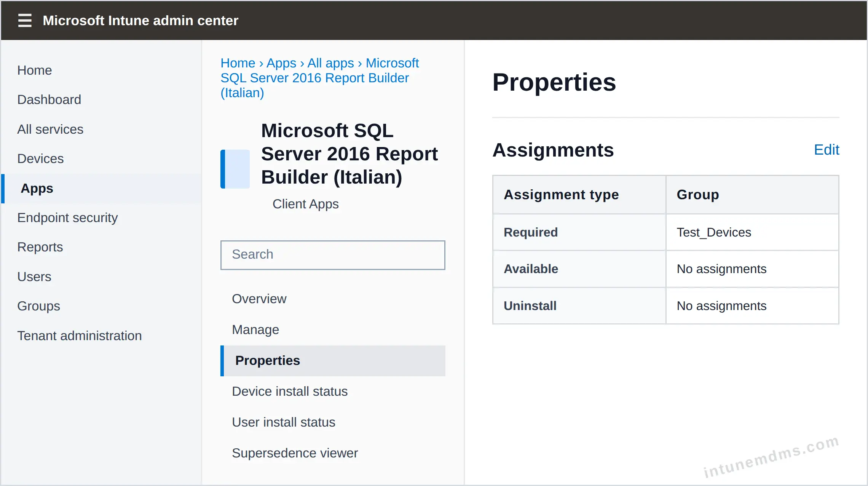Open Users section

tap(34, 277)
